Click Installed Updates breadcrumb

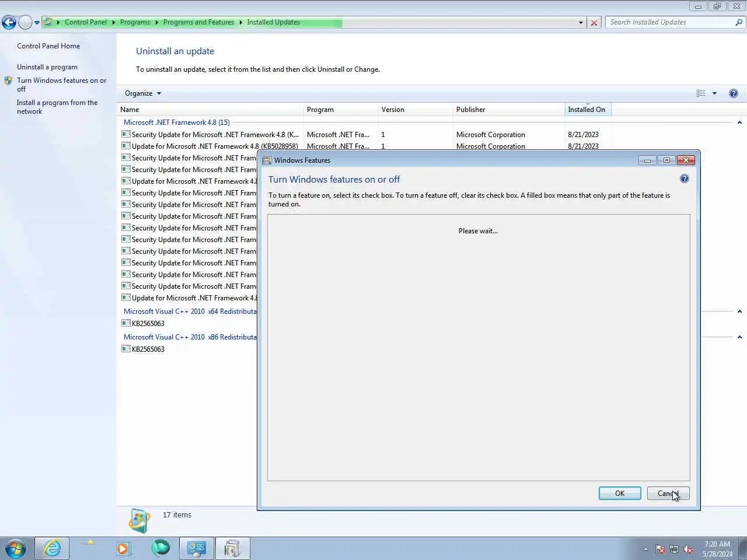pyautogui.click(x=273, y=22)
